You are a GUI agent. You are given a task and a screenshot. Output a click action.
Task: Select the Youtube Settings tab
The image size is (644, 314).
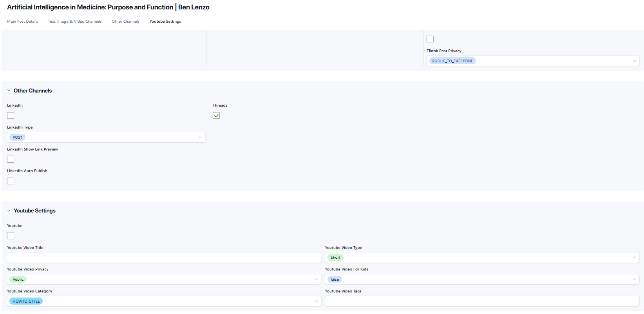(165, 22)
